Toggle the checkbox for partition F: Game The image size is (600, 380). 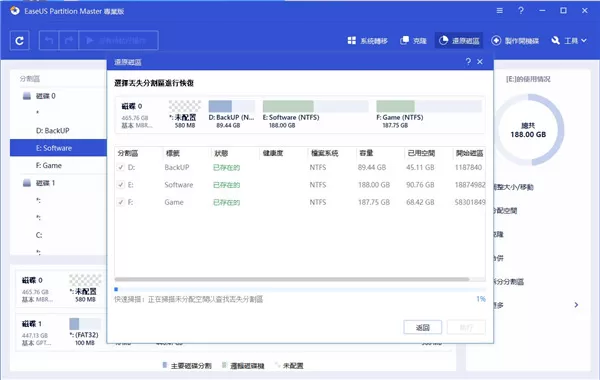tap(121, 202)
